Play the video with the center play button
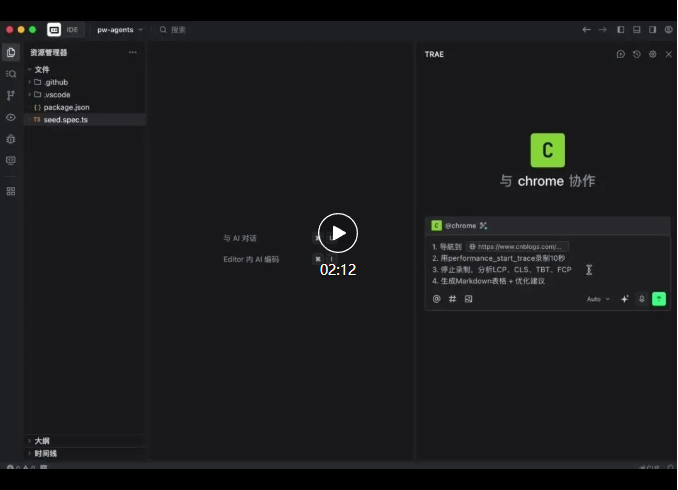Viewport: 678px width, 490px height. click(338, 233)
